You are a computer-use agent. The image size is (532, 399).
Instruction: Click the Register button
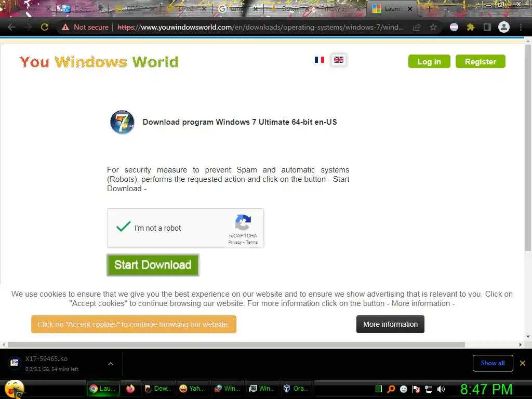click(481, 61)
